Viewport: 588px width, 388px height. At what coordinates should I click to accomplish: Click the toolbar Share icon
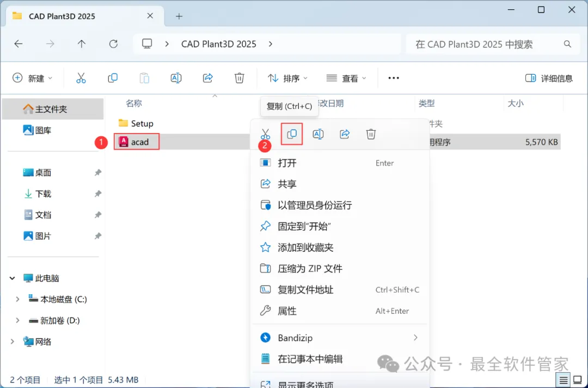tap(208, 78)
